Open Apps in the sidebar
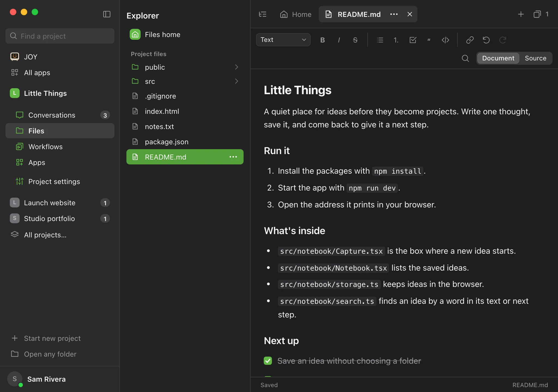This screenshot has height=392, width=558. tap(60, 162)
